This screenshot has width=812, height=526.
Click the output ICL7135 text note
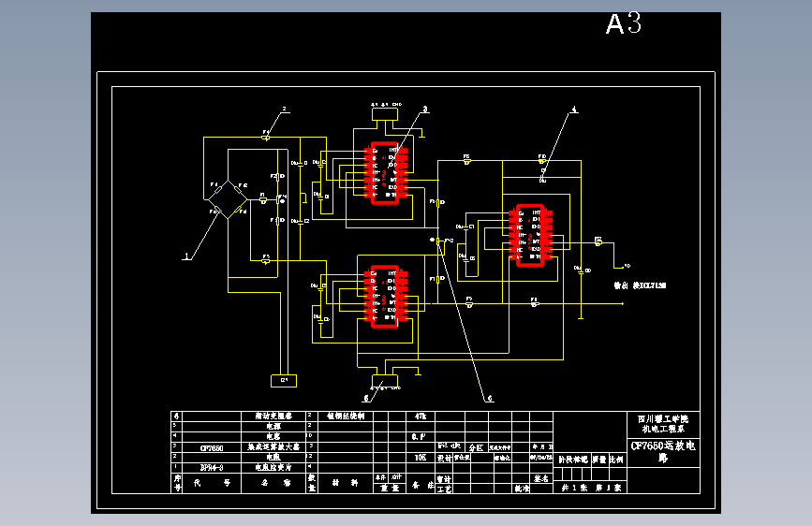click(640, 285)
